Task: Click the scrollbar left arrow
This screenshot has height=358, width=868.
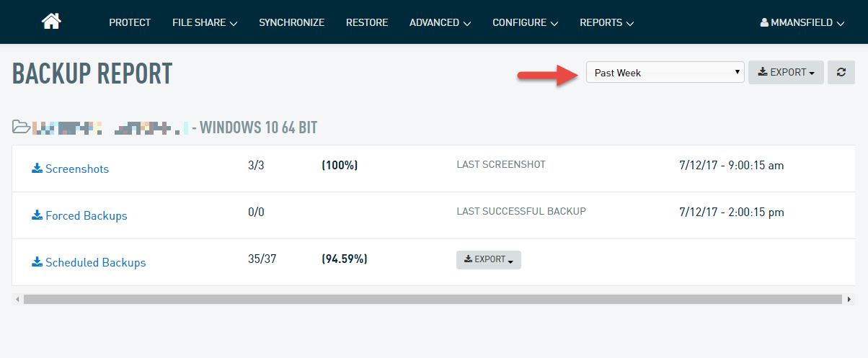Action: pos(17,299)
